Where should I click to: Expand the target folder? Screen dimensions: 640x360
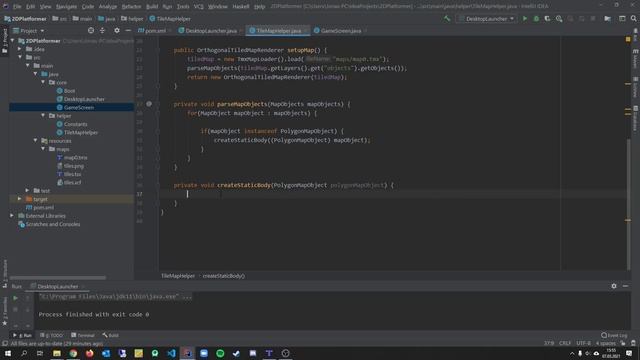[x=20, y=199]
